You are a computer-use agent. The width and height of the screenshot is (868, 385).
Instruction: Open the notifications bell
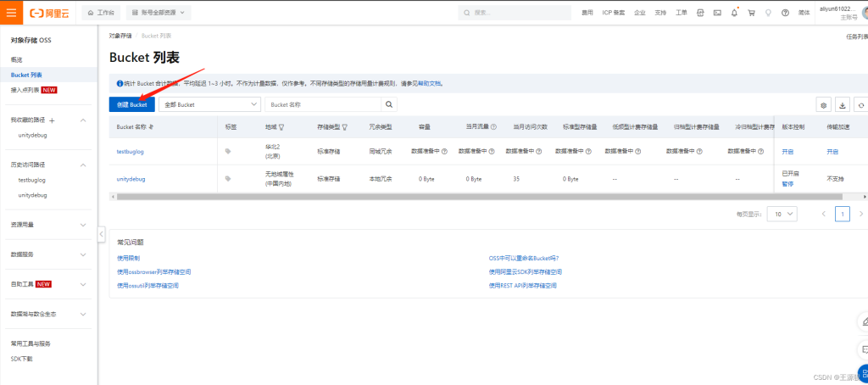click(734, 12)
